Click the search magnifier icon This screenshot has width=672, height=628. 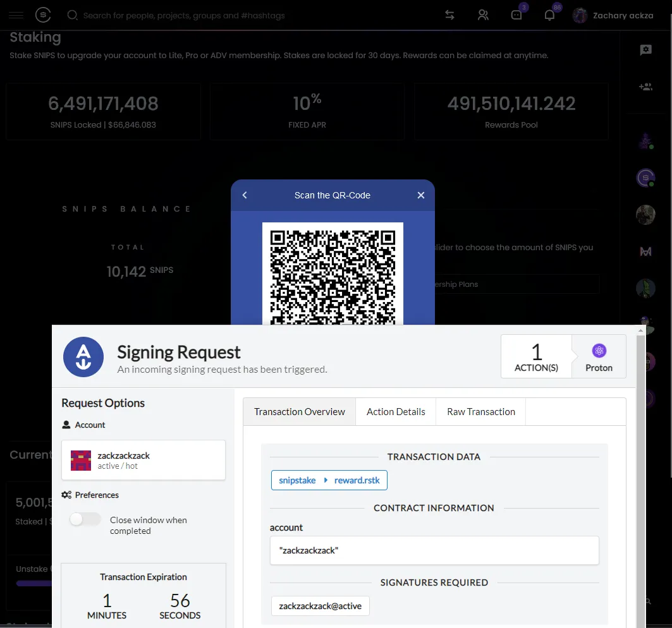click(x=73, y=15)
